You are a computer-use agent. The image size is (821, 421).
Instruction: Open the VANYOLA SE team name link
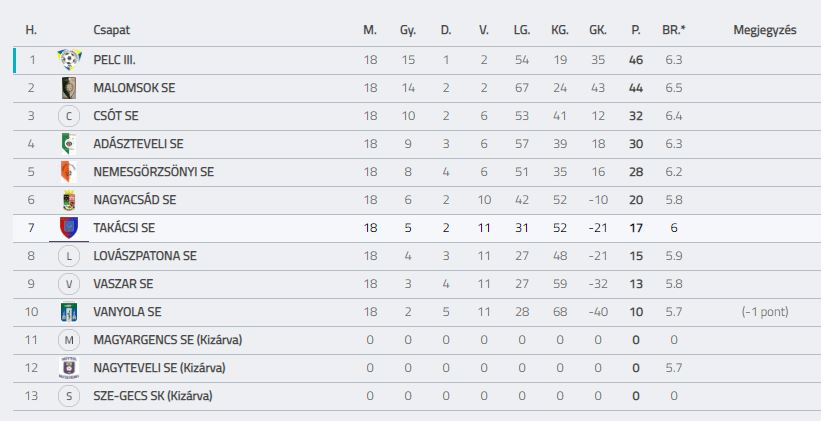coord(127,312)
